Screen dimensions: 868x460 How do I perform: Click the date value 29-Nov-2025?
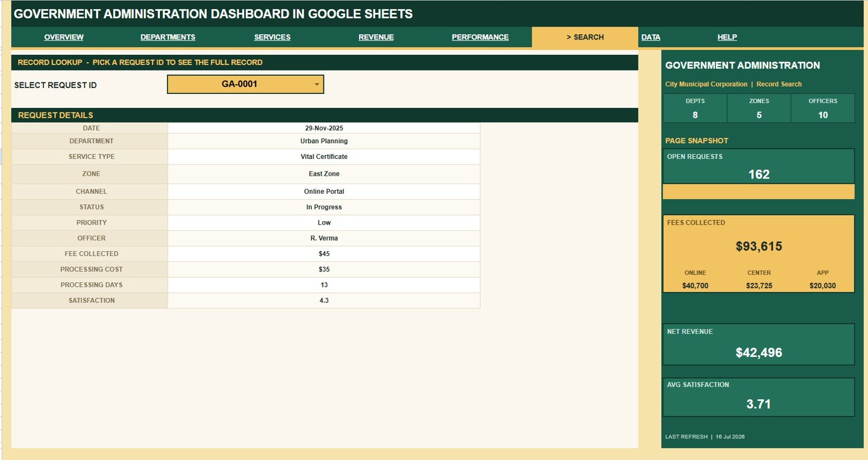[324, 128]
